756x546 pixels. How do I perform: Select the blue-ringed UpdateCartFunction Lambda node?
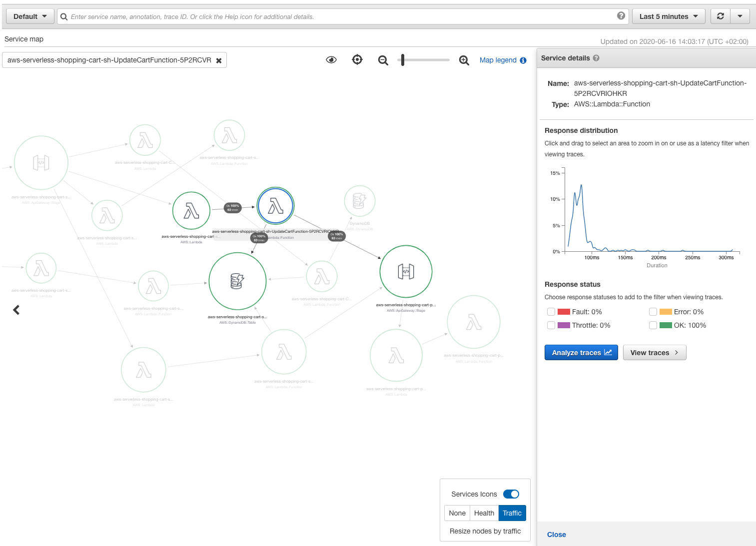tap(275, 206)
